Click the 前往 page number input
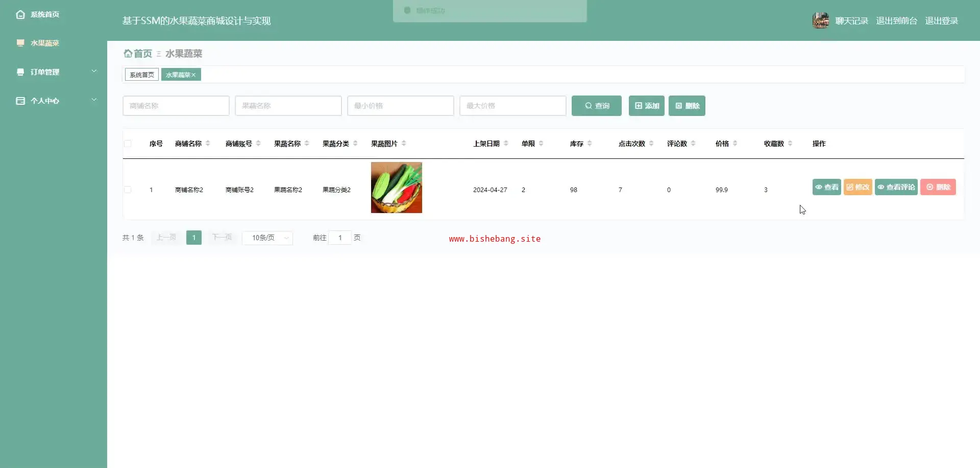The height and width of the screenshot is (468, 980). 340,238
